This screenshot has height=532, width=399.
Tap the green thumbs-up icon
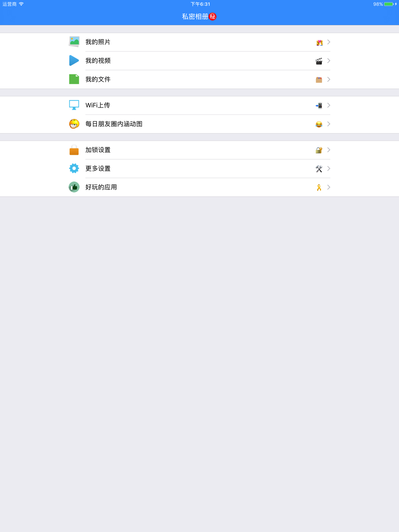pos(74,187)
